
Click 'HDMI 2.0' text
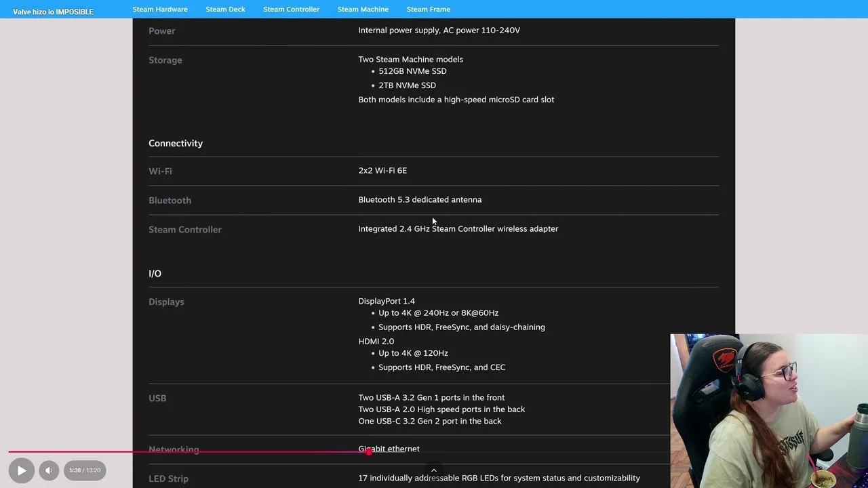[376, 342]
